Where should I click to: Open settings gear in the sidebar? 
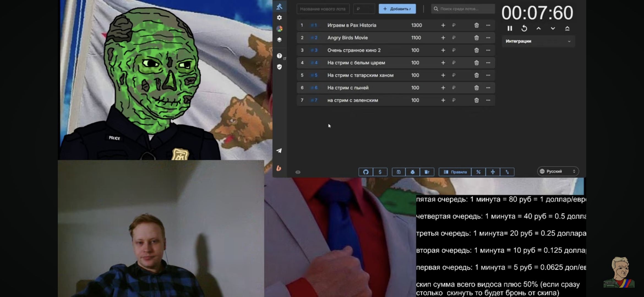(x=279, y=18)
